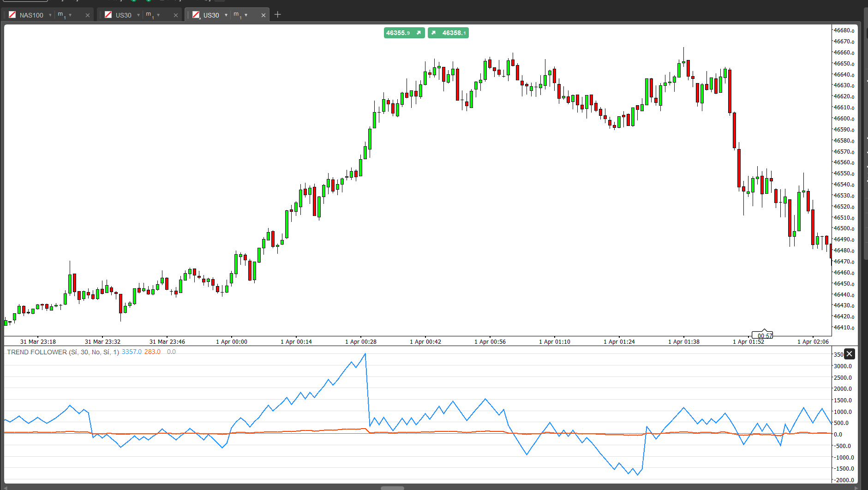
Task: Close the active rightmost US30 chart tab
Action: pyautogui.click(x=263, y=15)
